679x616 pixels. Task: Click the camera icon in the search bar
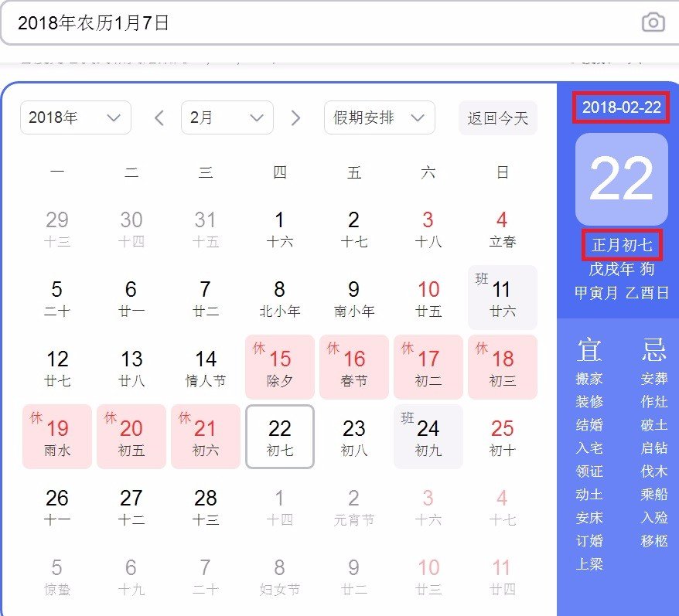click(x=653, y=22)
